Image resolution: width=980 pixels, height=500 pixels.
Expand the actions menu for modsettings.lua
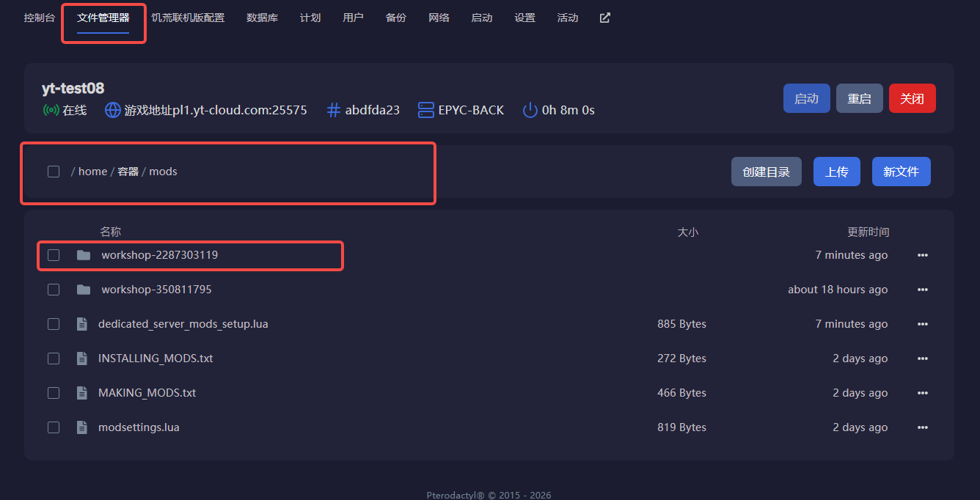(x=923, y=427)
